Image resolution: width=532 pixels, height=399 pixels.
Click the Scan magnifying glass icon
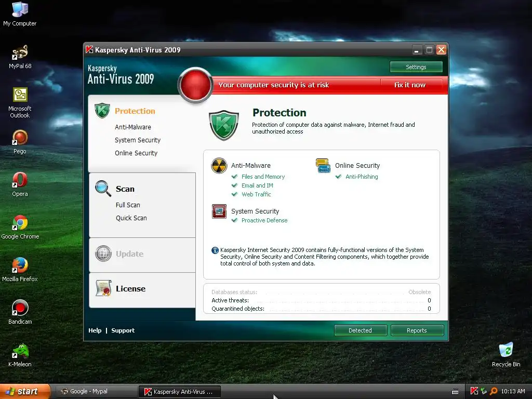103,189
